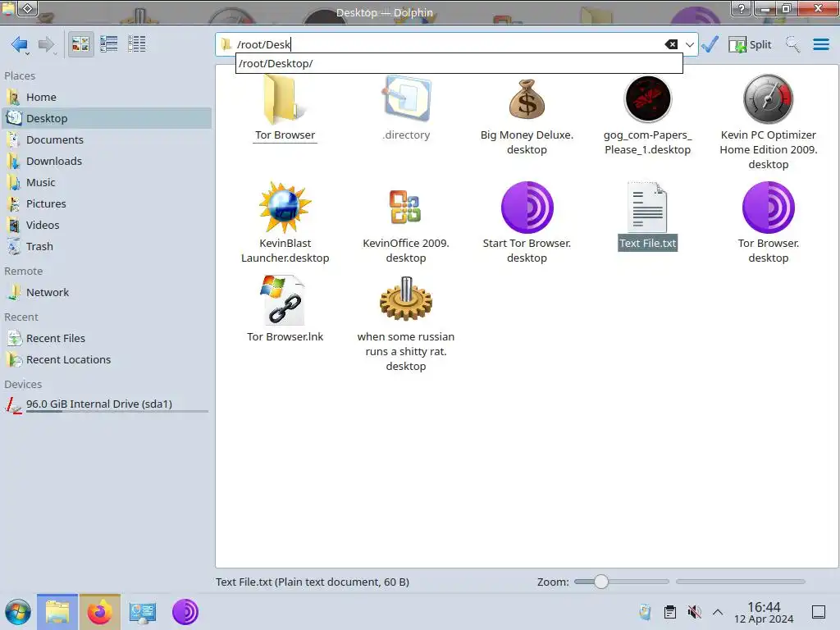Unmute audio via the speaker tray icon

(694, 612)
